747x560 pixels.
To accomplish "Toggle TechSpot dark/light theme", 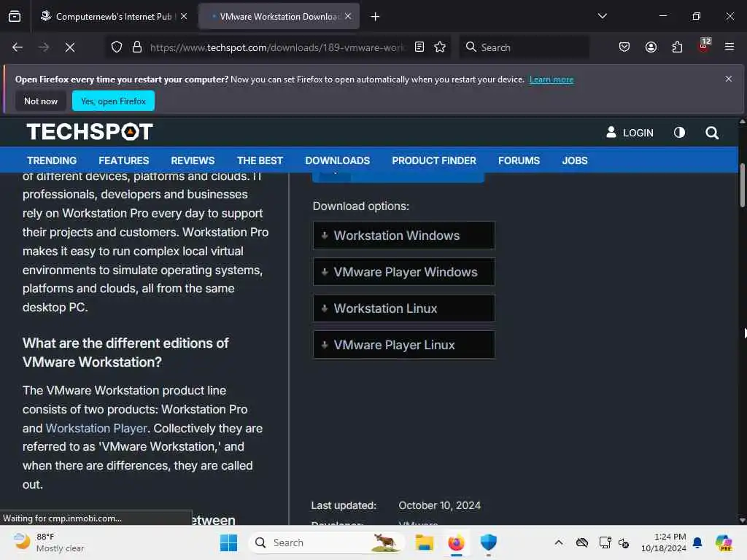I will pos(679,133).
